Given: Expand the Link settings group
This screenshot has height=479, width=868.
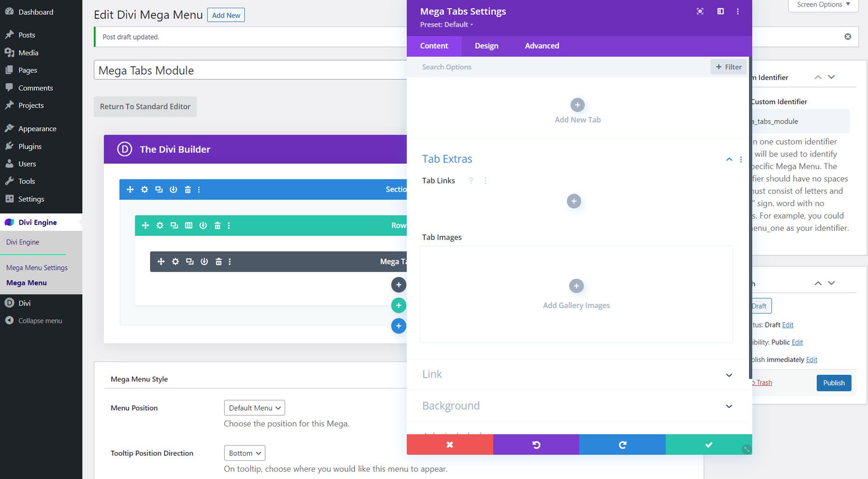Looking at the screenshot, I should point(729,375).
